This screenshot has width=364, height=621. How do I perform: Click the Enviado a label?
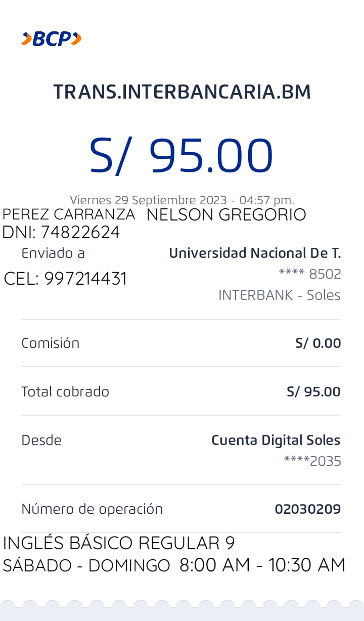(53, 253)
